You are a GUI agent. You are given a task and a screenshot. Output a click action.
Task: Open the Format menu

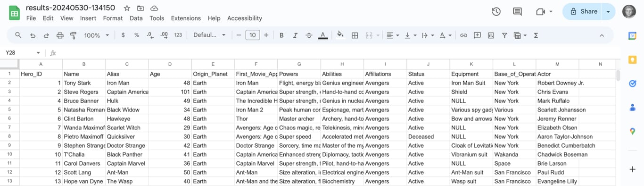click(x=113, y=18)
